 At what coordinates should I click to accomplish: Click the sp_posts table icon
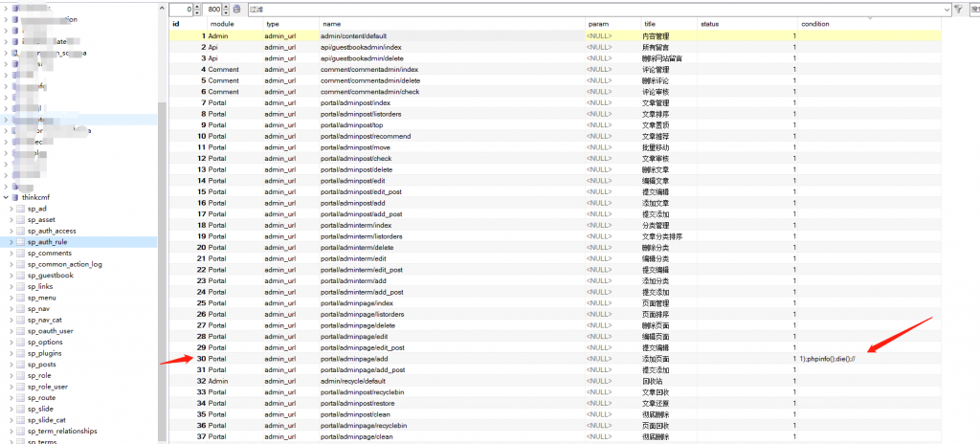pyautogui.click(x=21, y=365)
